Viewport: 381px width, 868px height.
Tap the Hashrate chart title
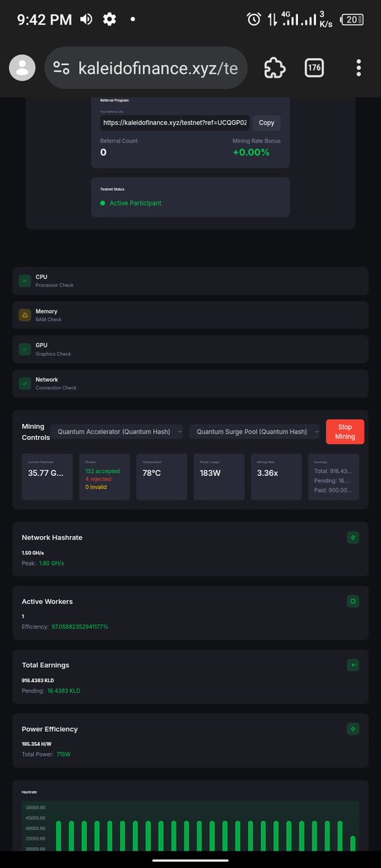pos(30,792)
